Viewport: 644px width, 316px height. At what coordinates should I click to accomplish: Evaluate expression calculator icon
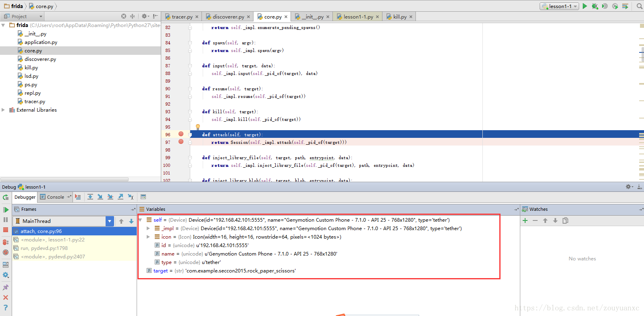point(143,197)
